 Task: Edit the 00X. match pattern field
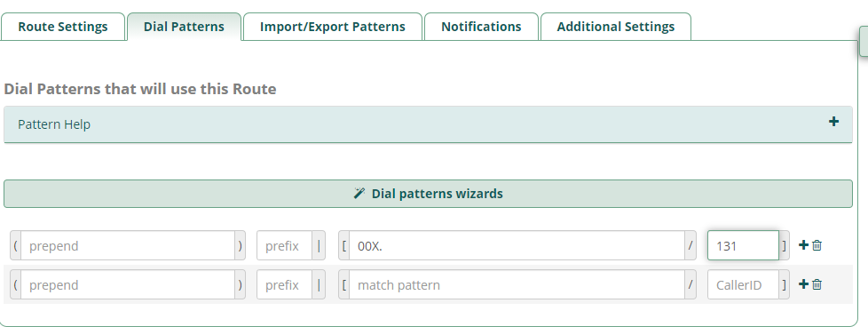[x=517, y=245]
